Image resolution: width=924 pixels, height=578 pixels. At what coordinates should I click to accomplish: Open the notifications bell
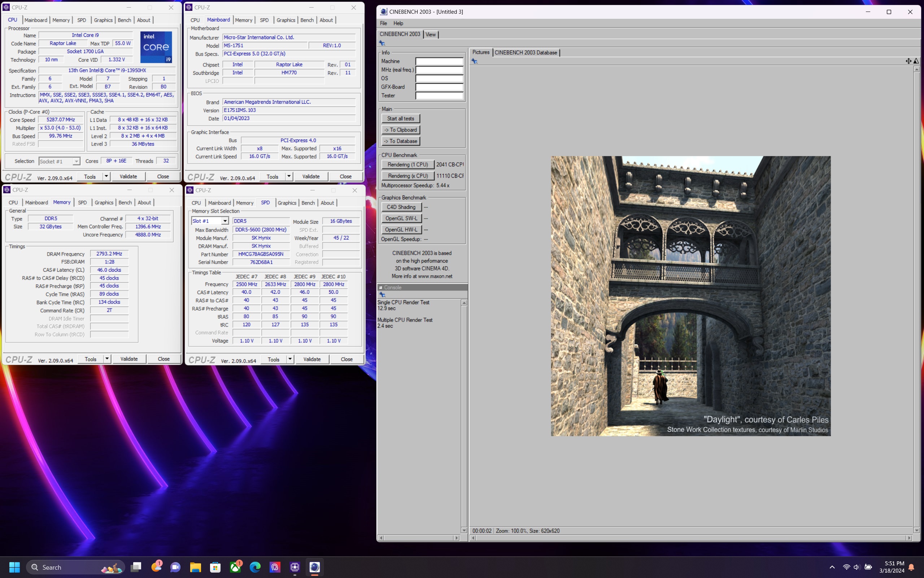(911, 567)
